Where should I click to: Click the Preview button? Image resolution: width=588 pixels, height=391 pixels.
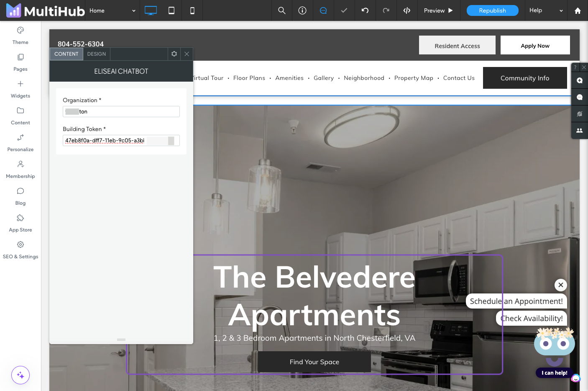tap(438, 10)
